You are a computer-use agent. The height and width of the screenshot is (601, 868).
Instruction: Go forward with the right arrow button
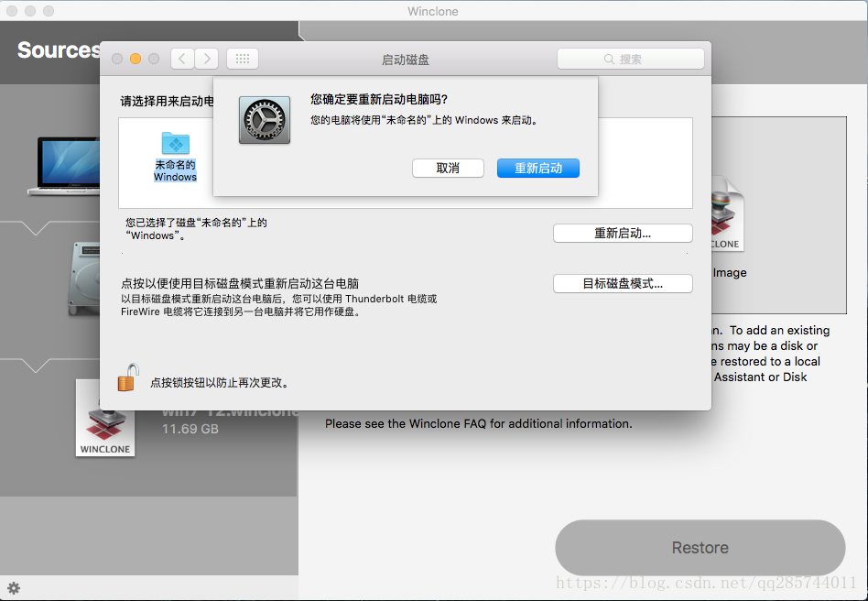[x=207, y=59]
